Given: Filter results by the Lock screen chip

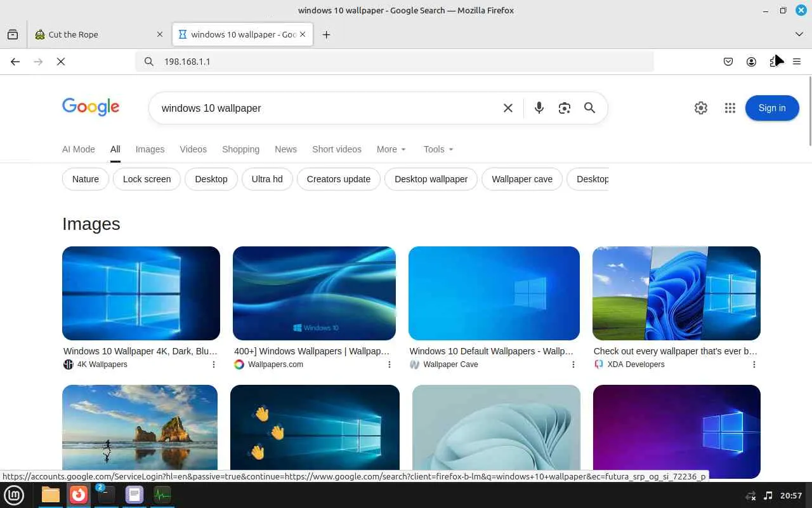Looking at the screenshot, I should pyautogui.click(x=147, y=179).
